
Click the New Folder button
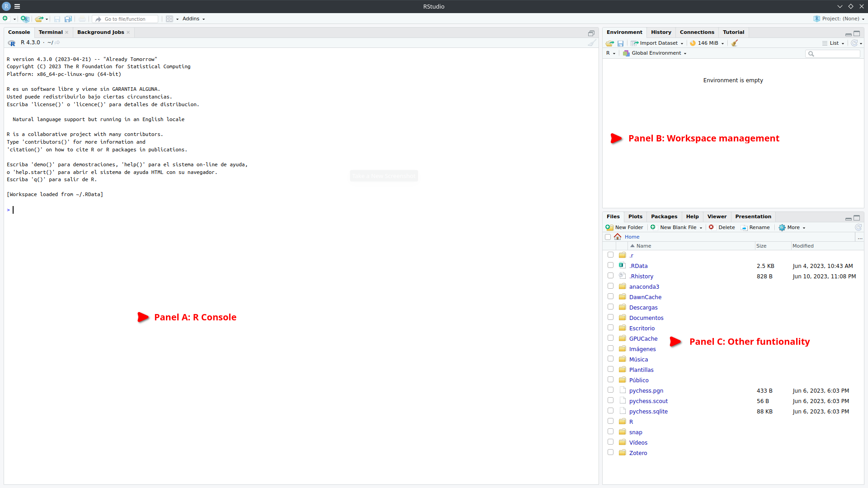(x=624, y=228)
